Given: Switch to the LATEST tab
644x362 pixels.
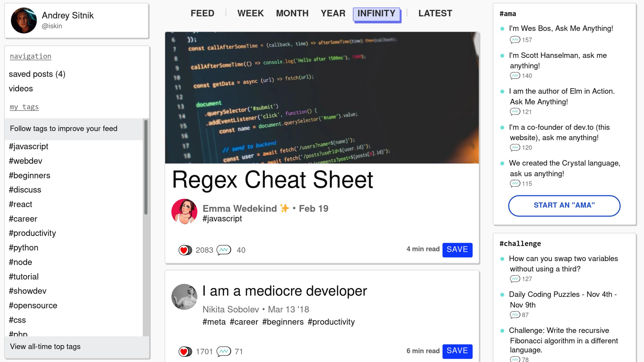Looking at the screenshot, I should pyautogui.click(x=435, y=13).
